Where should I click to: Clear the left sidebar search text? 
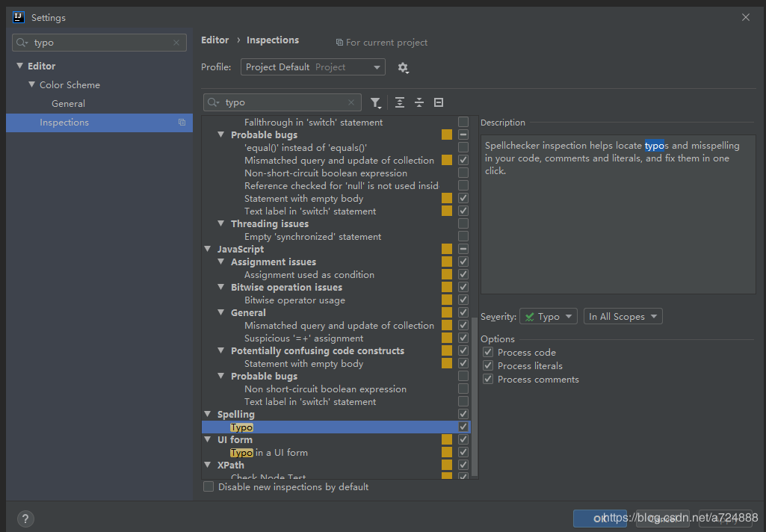click(176, 43)
